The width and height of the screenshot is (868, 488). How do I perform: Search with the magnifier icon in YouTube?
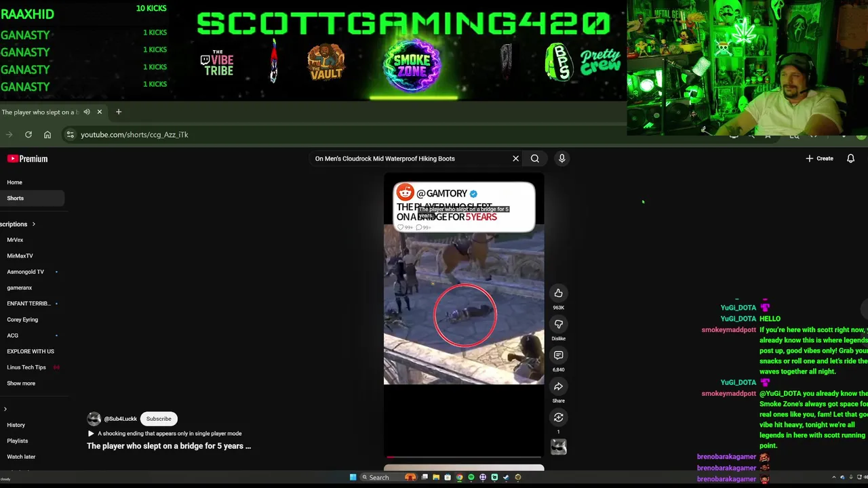pos(535,159)
